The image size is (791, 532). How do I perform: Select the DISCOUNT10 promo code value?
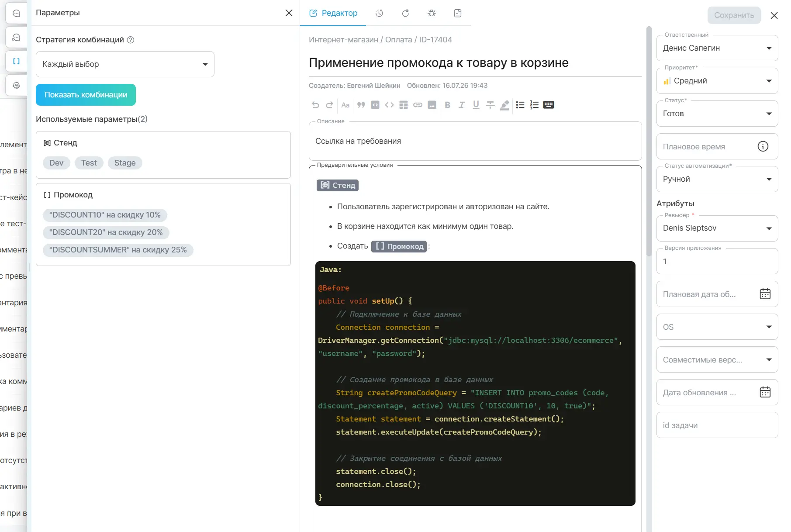coord(105,215)
